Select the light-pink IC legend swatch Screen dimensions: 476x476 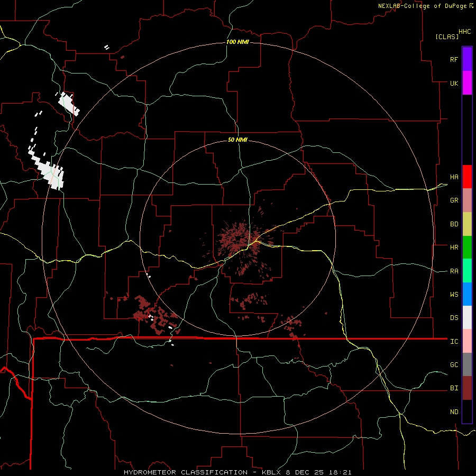pos(467,341)
